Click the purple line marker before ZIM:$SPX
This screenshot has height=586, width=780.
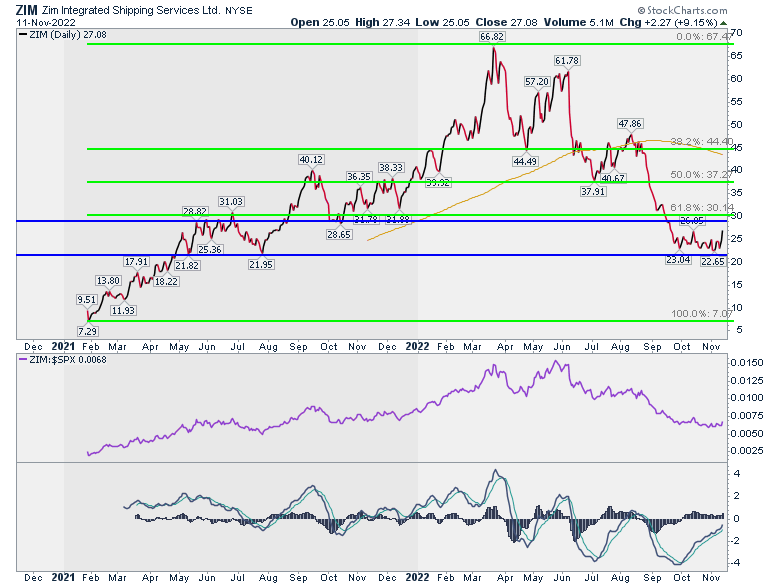coord(23,360)
